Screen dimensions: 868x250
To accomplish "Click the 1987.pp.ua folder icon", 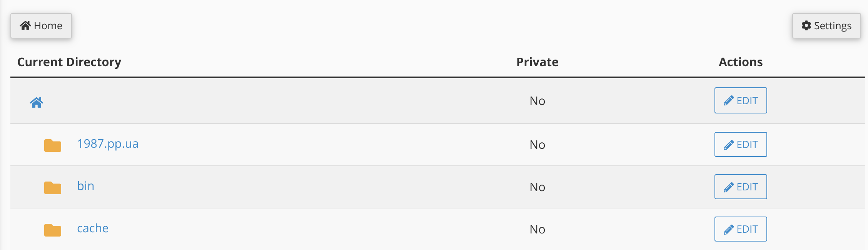I will coord(53,145).
